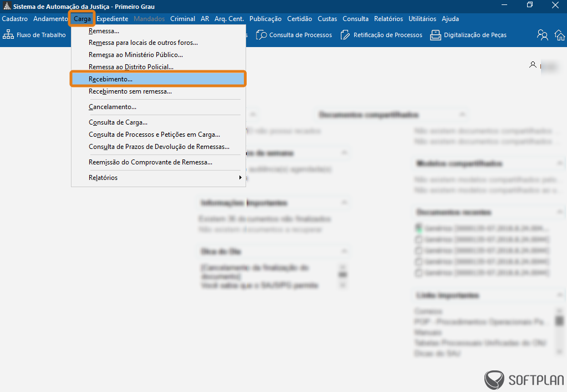Click Retificação de Processos toolbar button
The height and width of the screenshot is (392, 567).
click(x=381, y=35)
